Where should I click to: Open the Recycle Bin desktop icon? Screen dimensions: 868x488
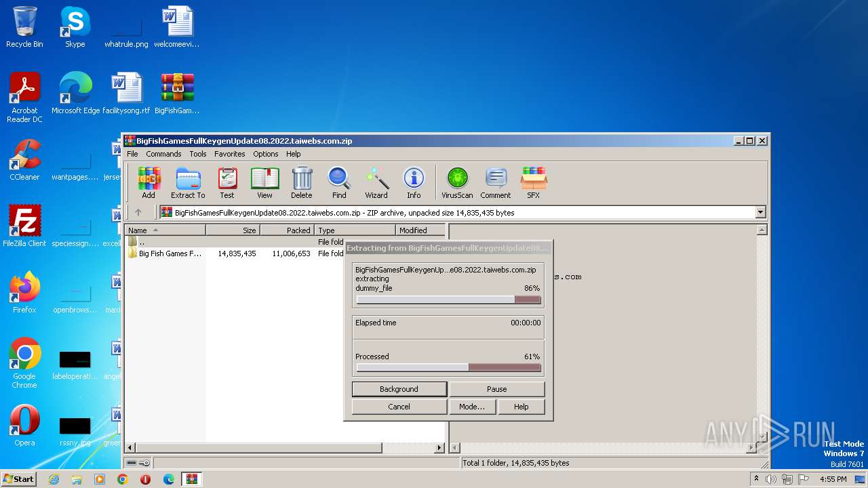pyautogui.click(x=24, y=27)
